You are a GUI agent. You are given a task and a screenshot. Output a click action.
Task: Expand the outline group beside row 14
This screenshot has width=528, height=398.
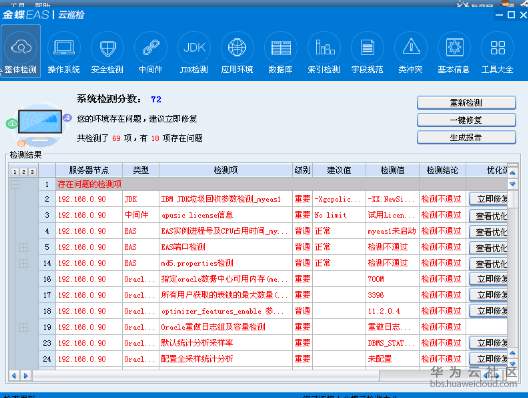23,263
